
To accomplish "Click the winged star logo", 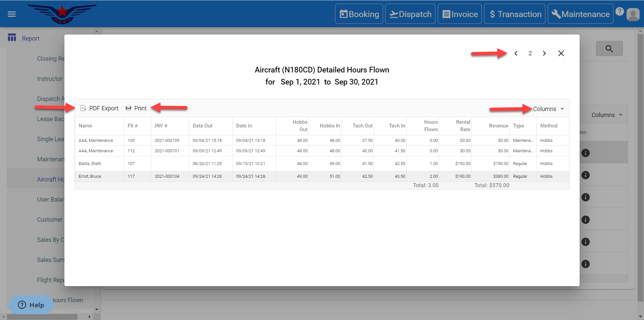I will (x=62, y=14).
